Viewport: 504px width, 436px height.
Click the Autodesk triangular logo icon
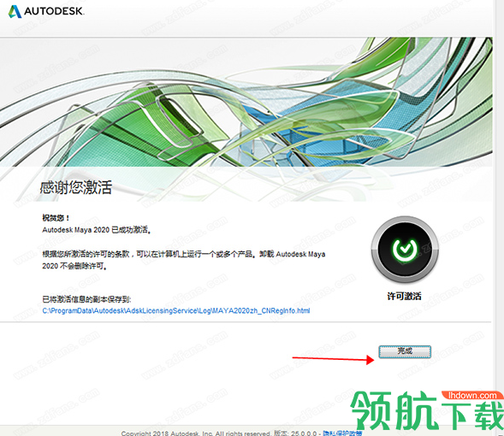[x=15, y=11]
